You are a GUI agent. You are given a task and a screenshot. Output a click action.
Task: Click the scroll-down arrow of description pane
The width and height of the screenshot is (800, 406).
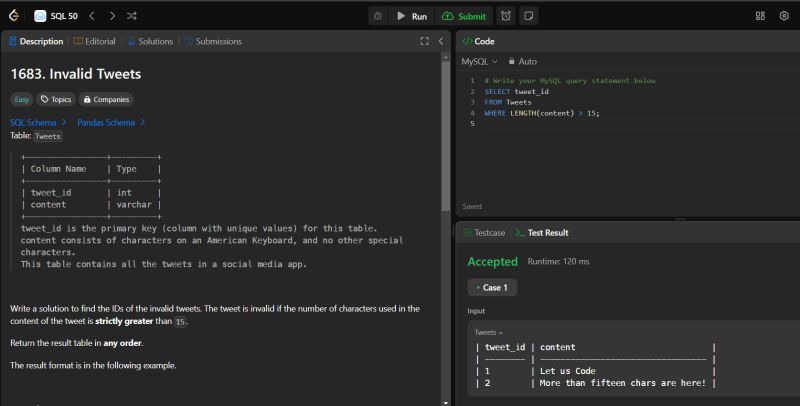click(445, 402)
